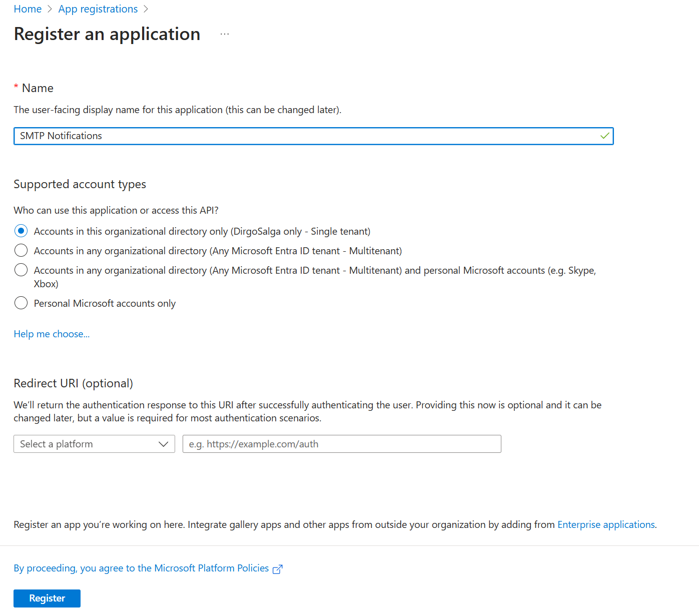
Task: Click the platform dropdown chevron arrow
Action: [163, 444]
